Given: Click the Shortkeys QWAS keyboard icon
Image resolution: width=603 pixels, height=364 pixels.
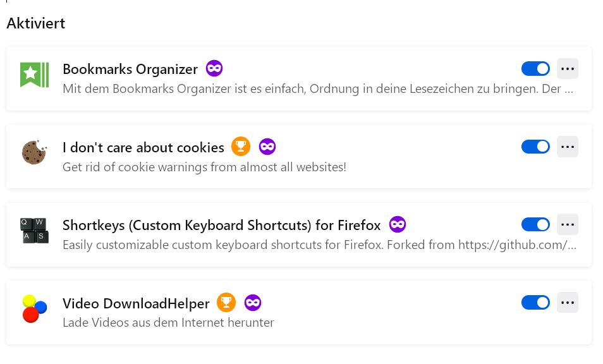Looking at the screenshot, I should [34, 231].
